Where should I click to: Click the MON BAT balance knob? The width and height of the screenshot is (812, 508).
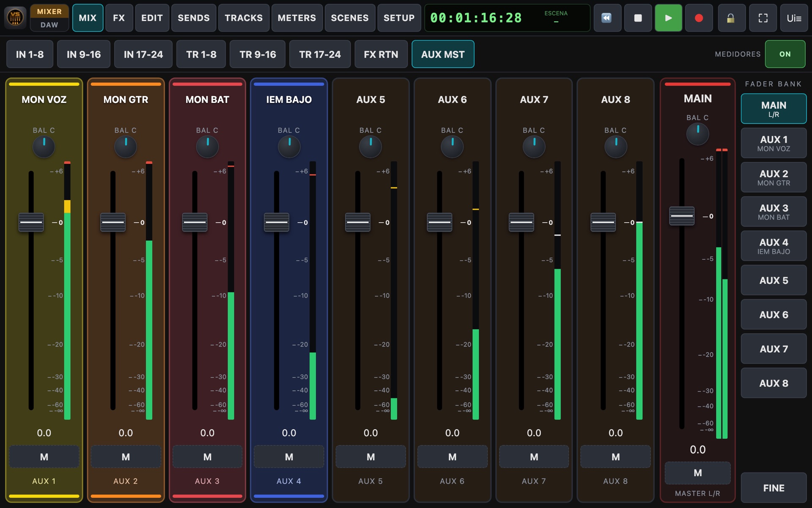coord(207,147)
